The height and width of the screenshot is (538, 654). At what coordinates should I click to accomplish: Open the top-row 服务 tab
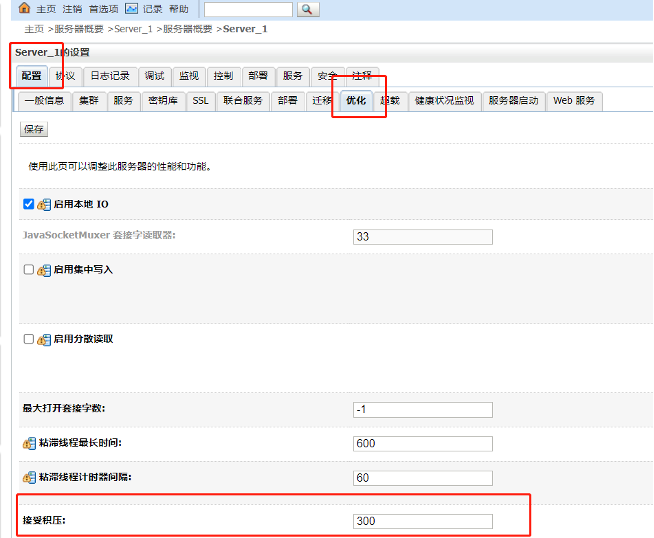(292, 76)
